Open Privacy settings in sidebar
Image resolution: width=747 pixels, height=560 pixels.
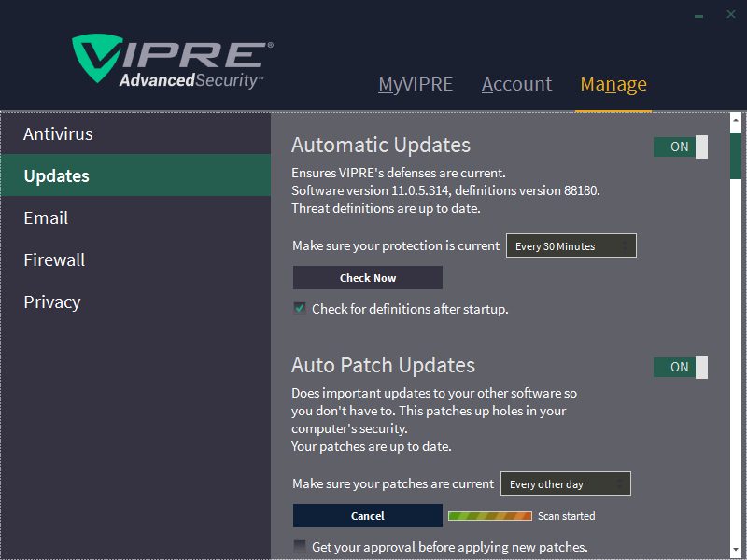(135, 301)
